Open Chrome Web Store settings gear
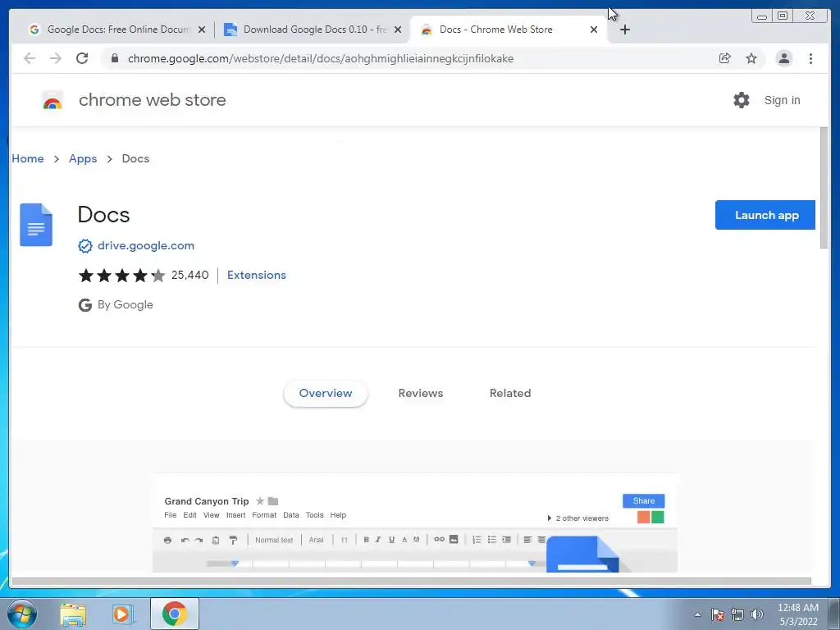This screenshot has height=630, width=840. (742, 100)
